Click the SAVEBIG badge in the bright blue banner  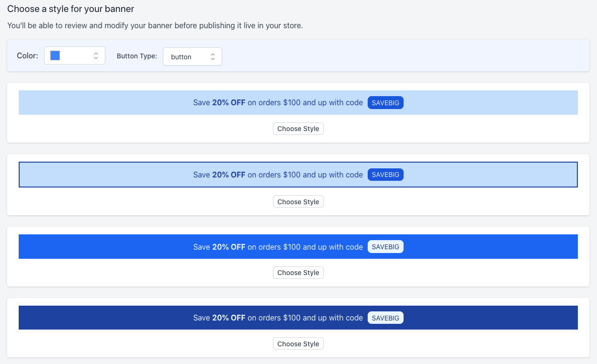tap(385, 247)
